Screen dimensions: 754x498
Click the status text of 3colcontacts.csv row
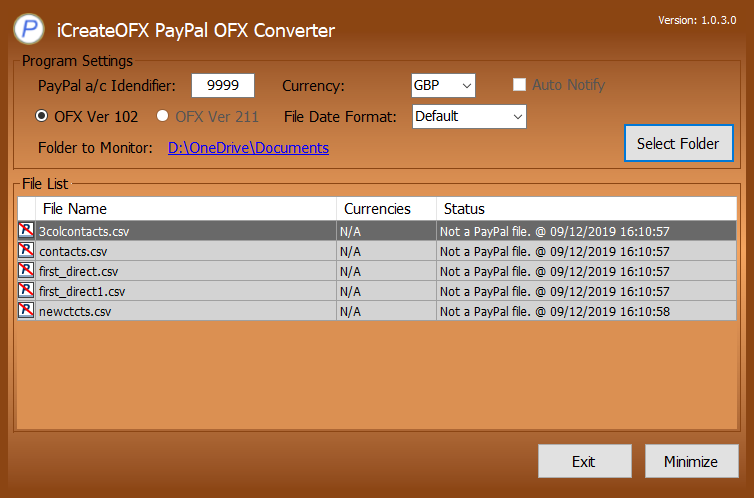(x=554, y=231)
